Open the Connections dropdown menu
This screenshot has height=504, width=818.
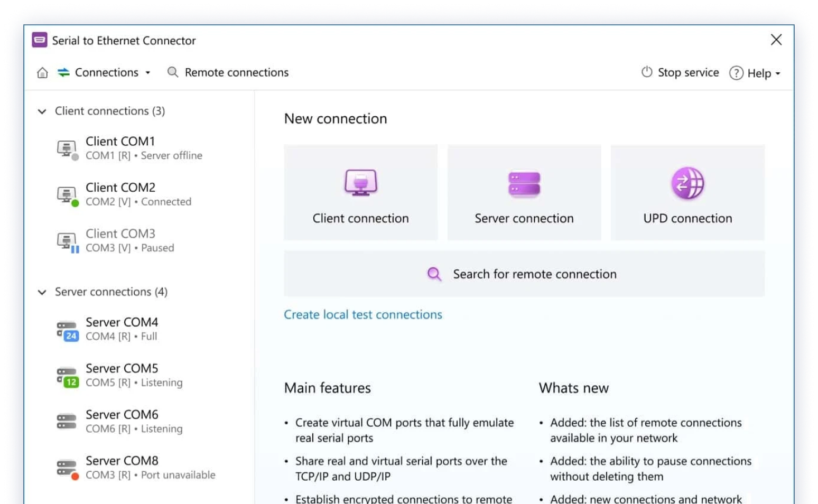[106, 72]
